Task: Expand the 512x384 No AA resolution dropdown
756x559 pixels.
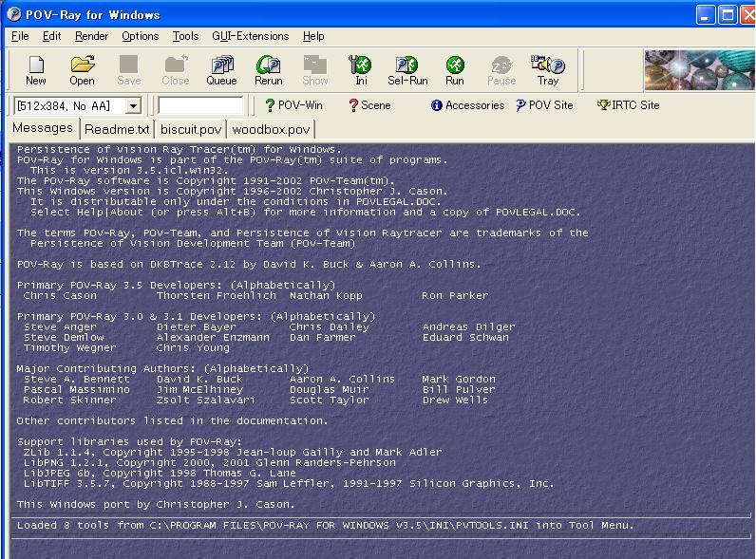Action: (x=133, y=105)
